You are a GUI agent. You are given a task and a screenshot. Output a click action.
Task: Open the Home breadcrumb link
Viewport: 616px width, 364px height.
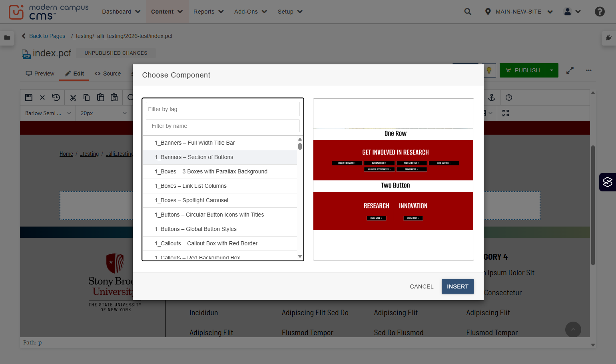pos(66,154)
